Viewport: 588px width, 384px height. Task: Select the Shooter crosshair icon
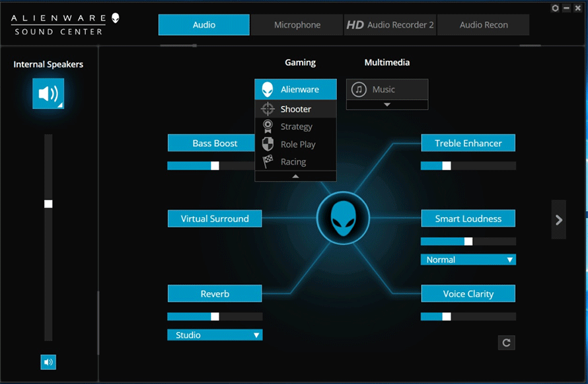[x=268, y=109]
